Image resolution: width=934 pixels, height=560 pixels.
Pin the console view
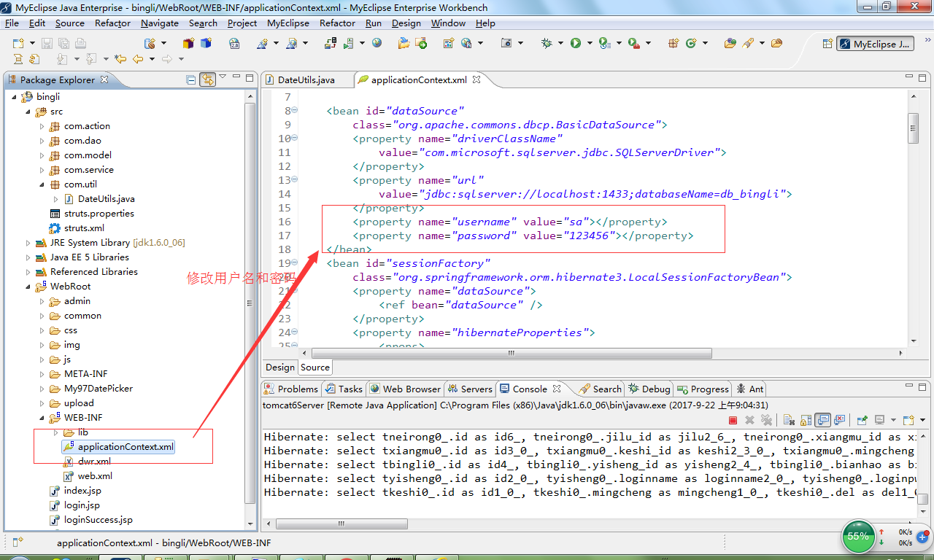coord(862,420)
